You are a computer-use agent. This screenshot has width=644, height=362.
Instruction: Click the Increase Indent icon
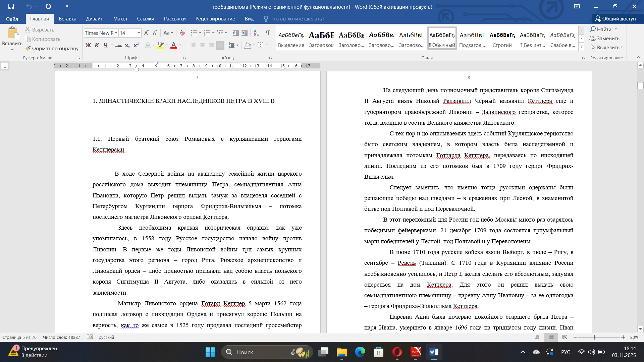(245, 33)
